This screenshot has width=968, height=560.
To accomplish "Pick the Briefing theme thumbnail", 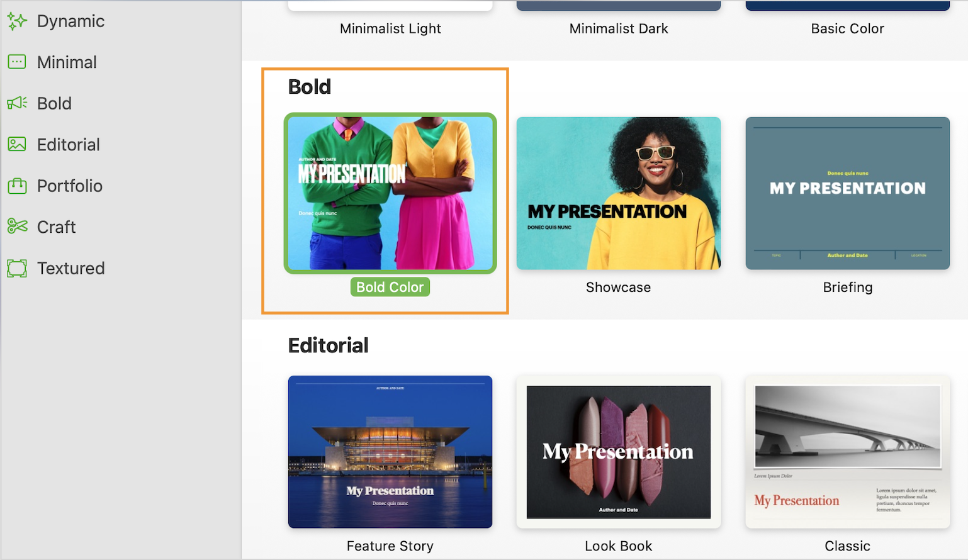I will click(847, 193).
